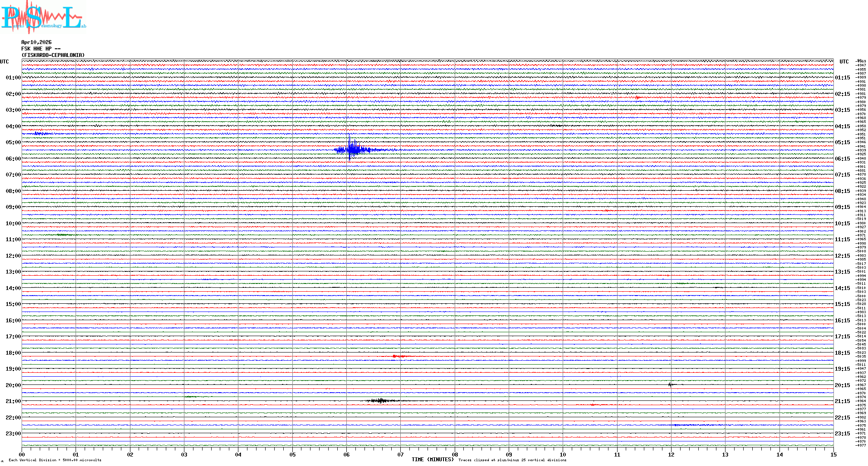
Task: Click the 10 minute mark on bottom axis
Action: click(x=563, y=455)
